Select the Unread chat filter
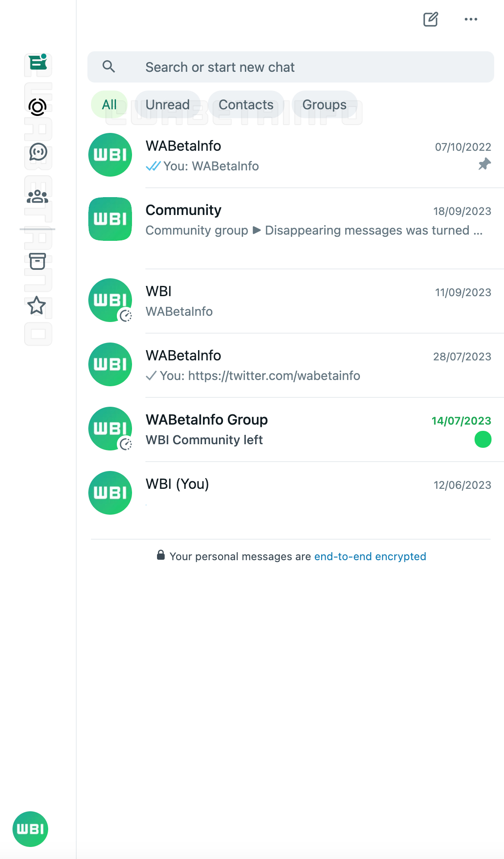 (x=168, y=105)
